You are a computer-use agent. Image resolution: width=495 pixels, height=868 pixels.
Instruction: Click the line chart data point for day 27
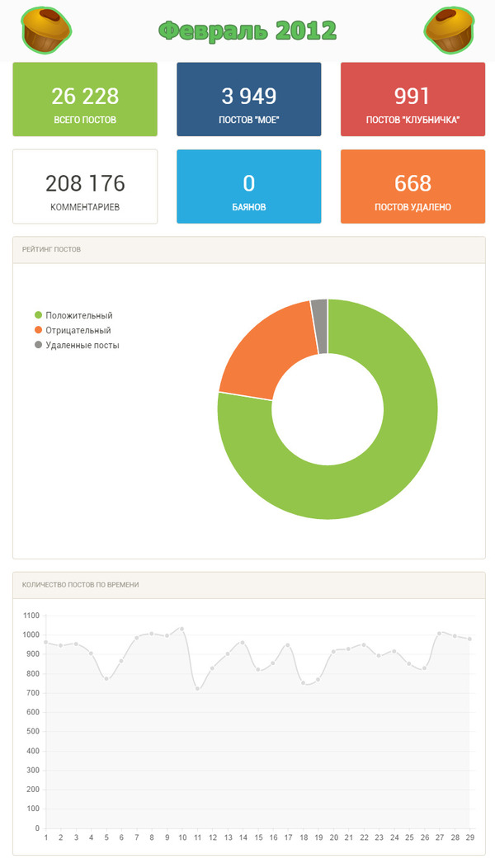click(x=439, y=633)
